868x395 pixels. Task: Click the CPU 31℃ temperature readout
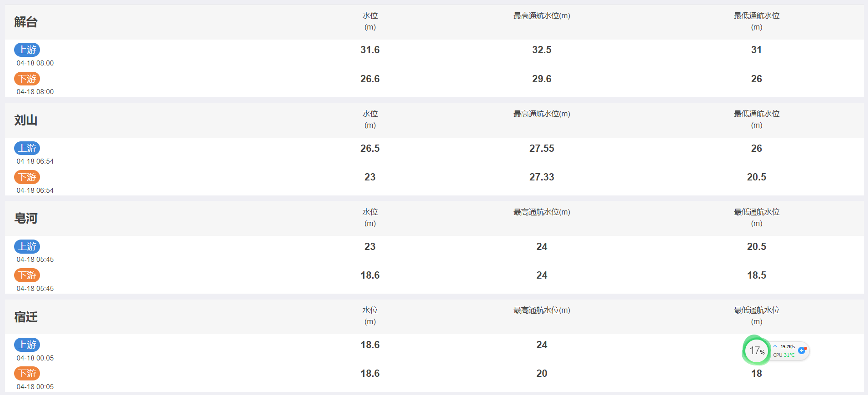[784, 355]
